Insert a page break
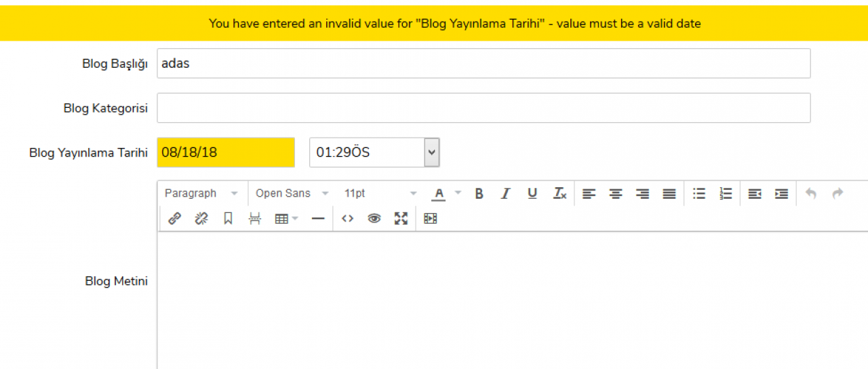This screenshot has width=868, height=369. coord(254,218)
